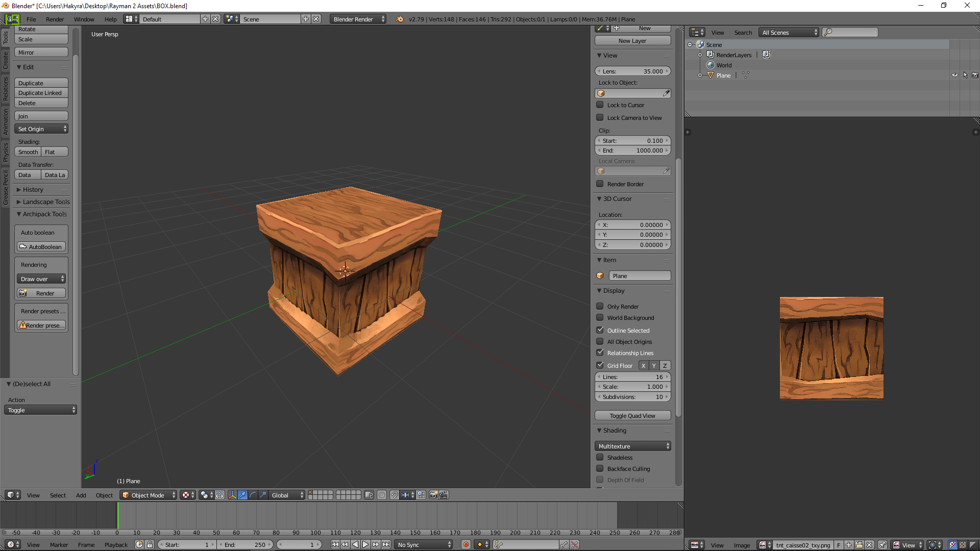The width and height of the screenshot is (980, 551).
Task: Click the OpenGL render image camera icon
Action: click(433, 495)
